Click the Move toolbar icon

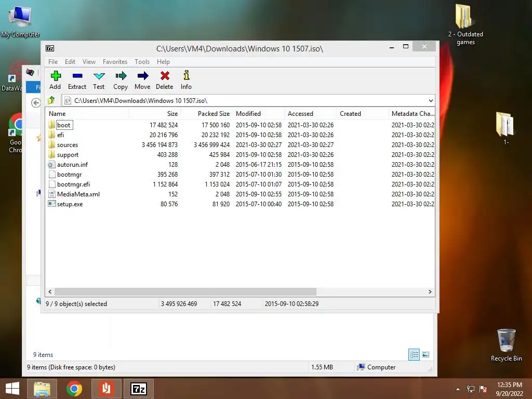(143, 76)
